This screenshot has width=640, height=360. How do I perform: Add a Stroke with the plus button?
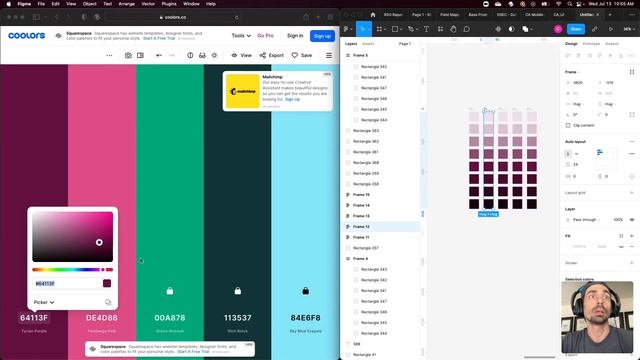click(x=632, y=263)
